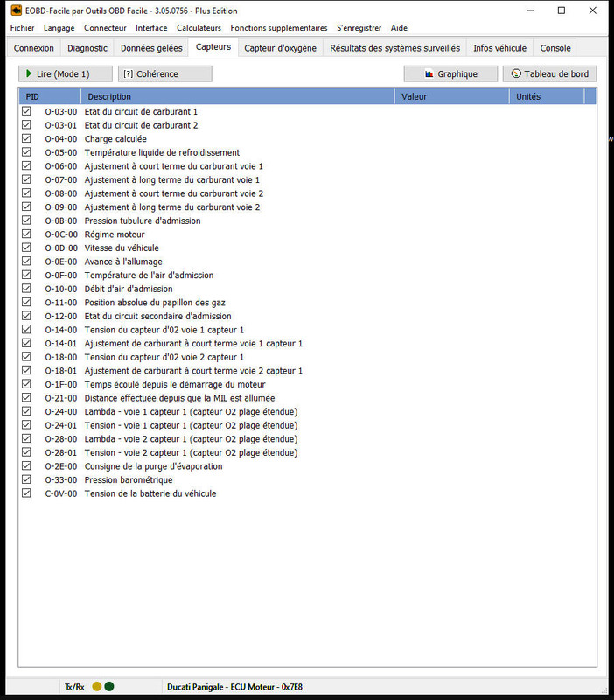
Task: Open the Interface menu
Action: click(x=151, y=28)
